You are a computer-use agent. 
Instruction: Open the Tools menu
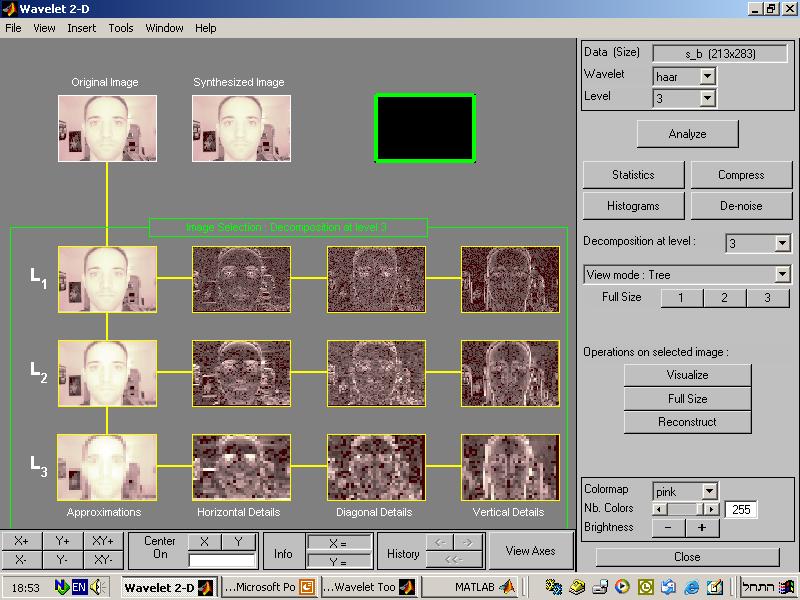pos(120,28)
